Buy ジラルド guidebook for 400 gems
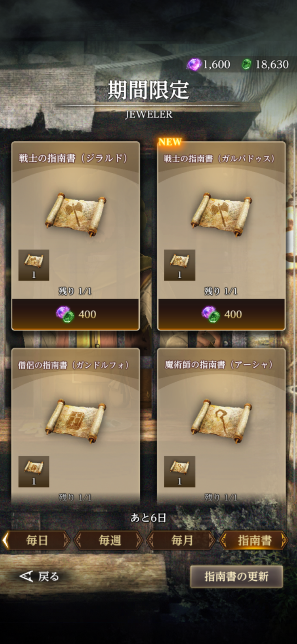297x644 pixels. point(75,314)
